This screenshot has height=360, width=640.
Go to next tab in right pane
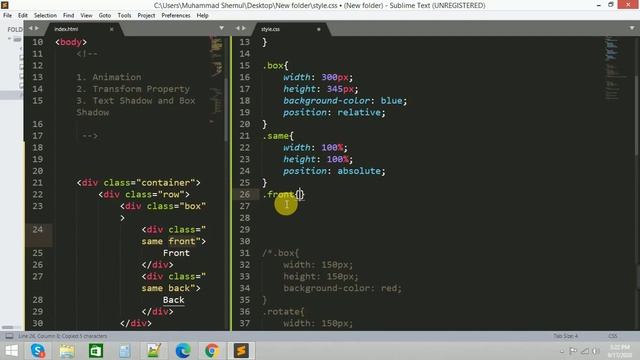tap(244, 28)
